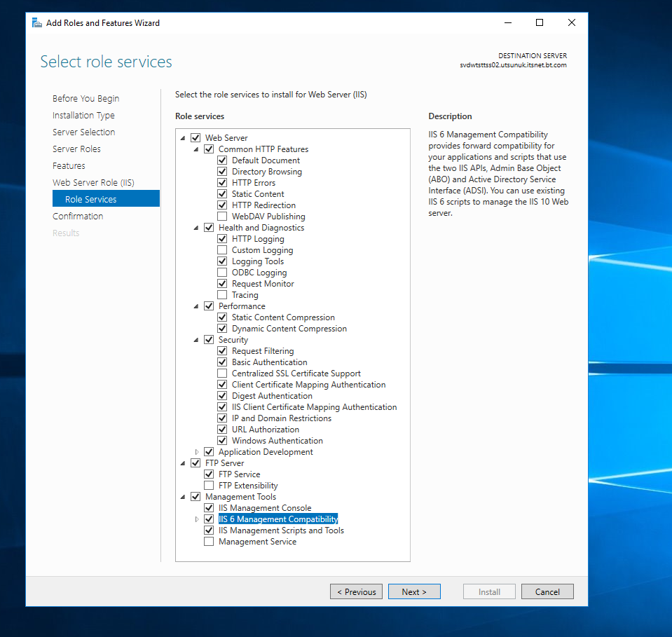Enable the WebDAV Publishing checkbox
Screen dimensions: 672x637
(x=222, y=216)
